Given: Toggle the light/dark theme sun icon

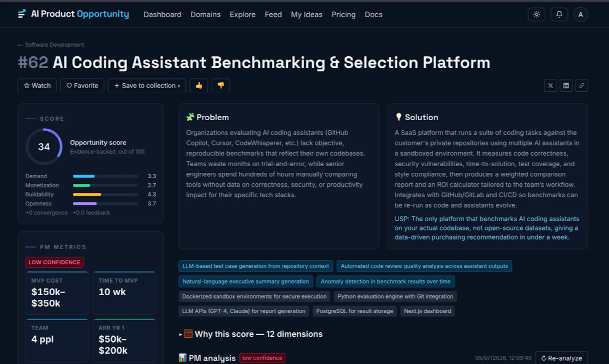Looking at the screenshot, I should pos(536,14).
